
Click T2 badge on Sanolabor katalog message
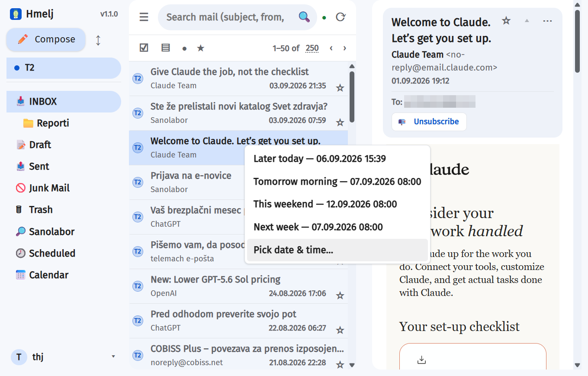coord(138,113)
